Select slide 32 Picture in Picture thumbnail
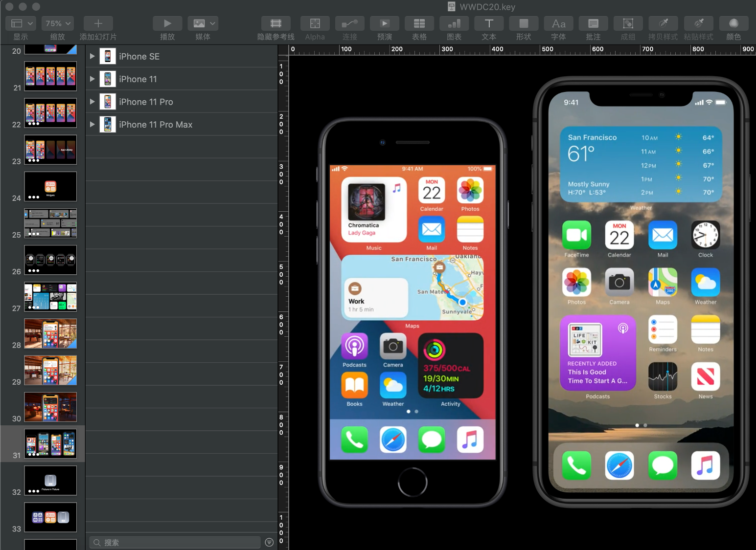Viewport: 756px width, 550px height. 50,481
